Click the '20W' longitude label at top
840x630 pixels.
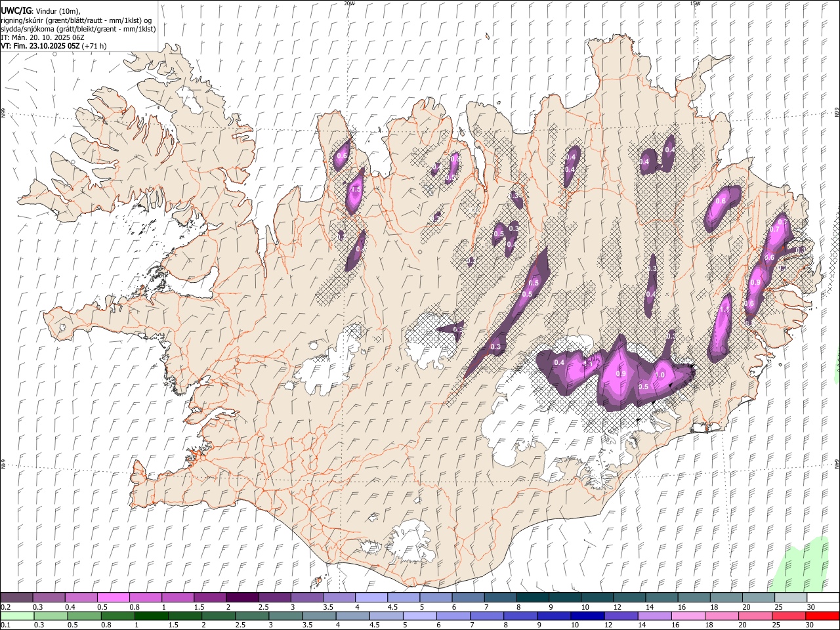(350, 3)
